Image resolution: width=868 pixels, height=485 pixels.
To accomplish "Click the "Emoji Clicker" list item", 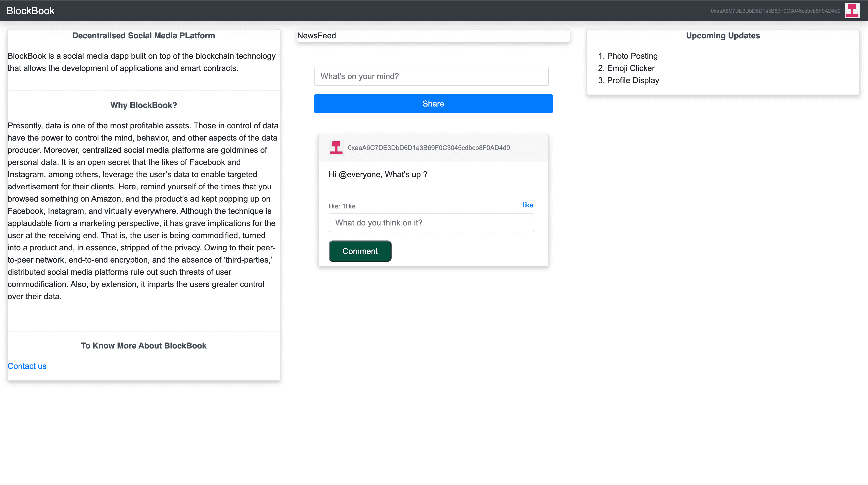I will (631, 68).
